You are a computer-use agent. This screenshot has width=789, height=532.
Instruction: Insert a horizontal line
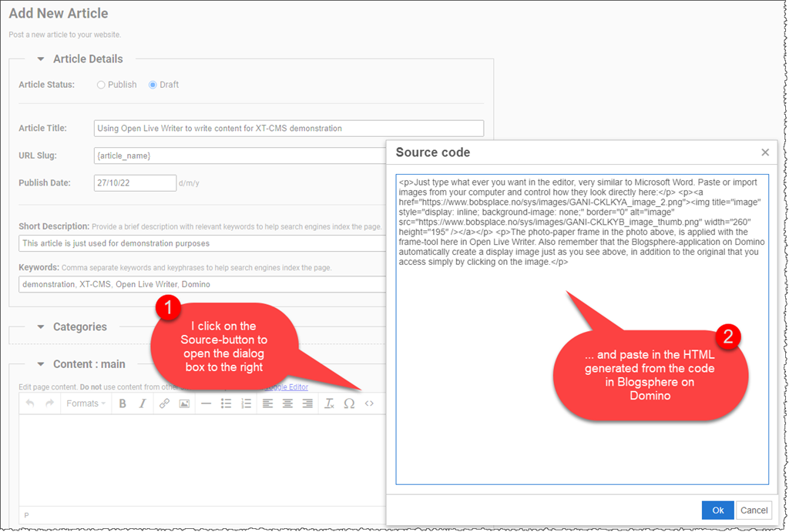[206, 403]
